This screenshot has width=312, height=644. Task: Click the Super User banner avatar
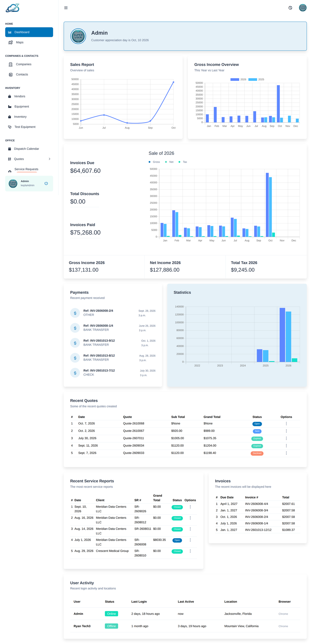click(78, 36)
